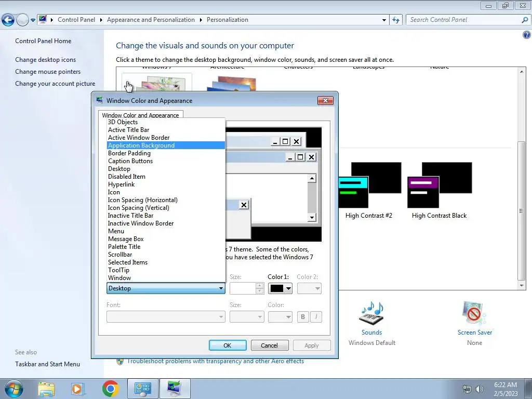Select ToolTip list entry
Viewport: 532px width, 399px height.
[x=166, y=270]
